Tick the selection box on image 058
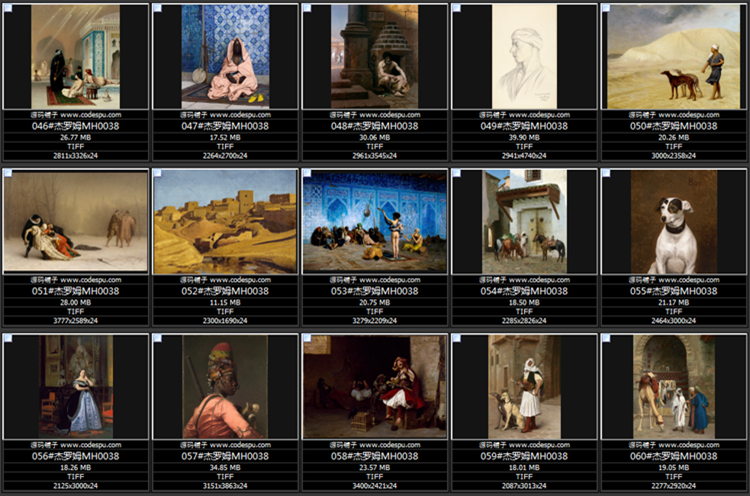 (x=307, y=338)
